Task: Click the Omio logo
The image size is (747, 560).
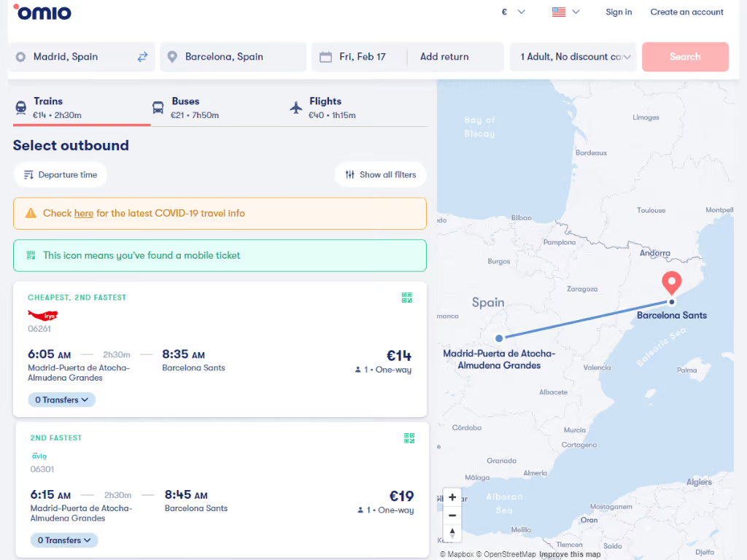Action: 42,12
